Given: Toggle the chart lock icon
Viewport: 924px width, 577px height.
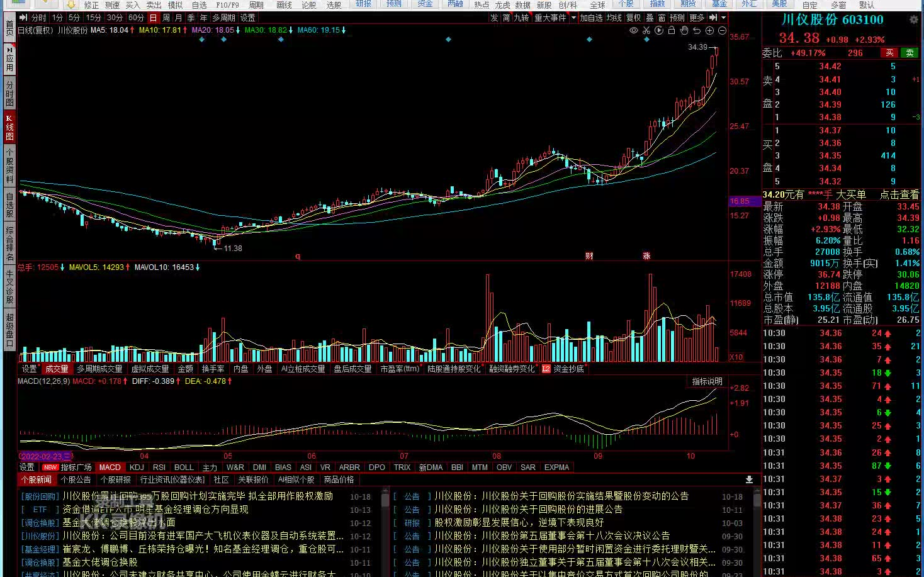Looking at the screenshot, I should pos(672,30).
